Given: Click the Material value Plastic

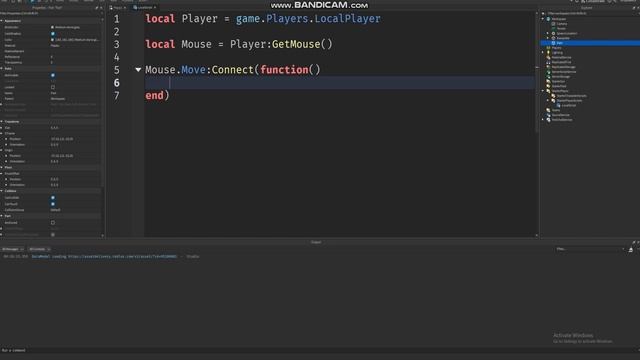Looking at the screenshot, I should (55, 46).
